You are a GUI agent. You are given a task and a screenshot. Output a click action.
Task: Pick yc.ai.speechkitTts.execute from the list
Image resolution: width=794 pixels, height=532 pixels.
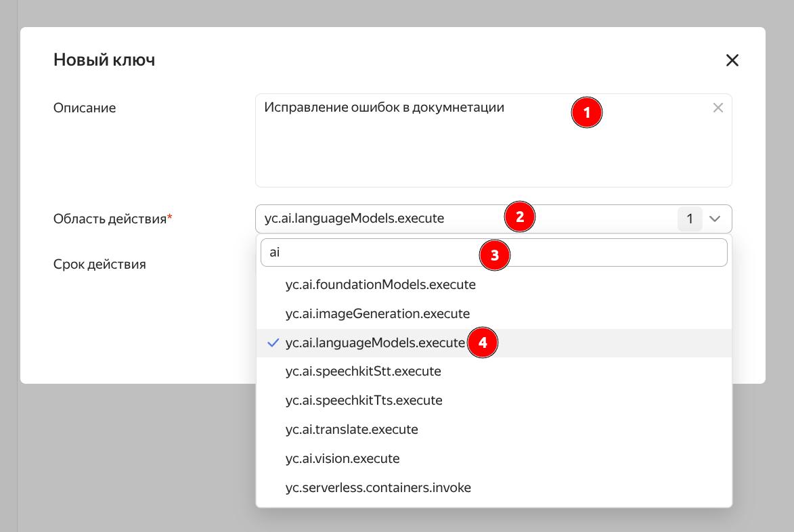coord(363,401)
